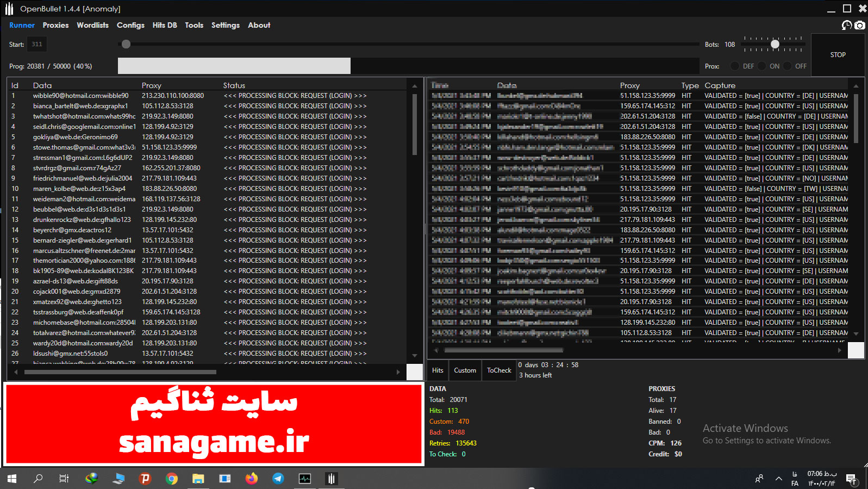Click the Retries: 135643 statistic
Viewport: 868px width, 489px height.
[x=453, y=443]
